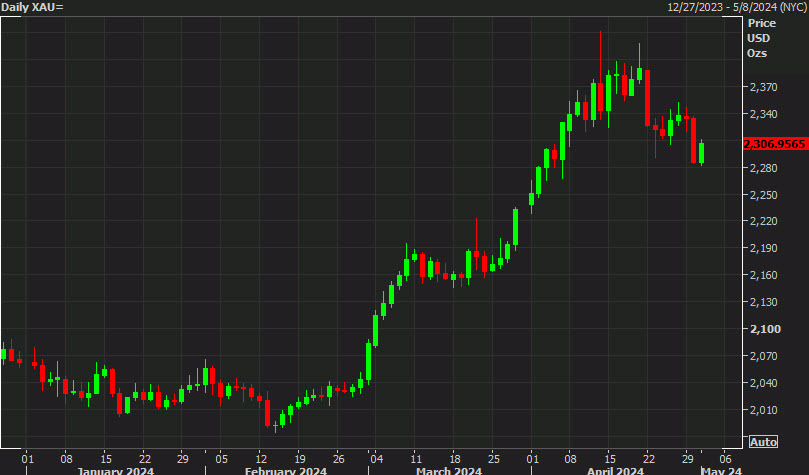Click the date range 12/27/2023 - 5/8/2024 (NYC)

point(737,7)
